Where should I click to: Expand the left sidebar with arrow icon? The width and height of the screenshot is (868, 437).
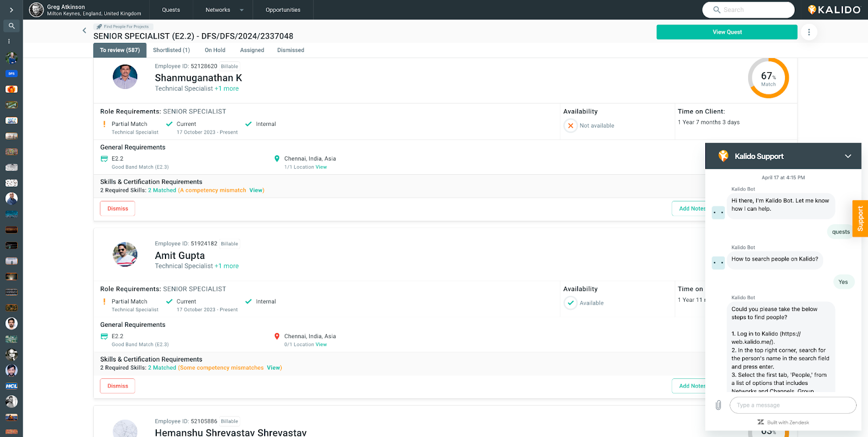pyautogui.click(x=11, y=10)
